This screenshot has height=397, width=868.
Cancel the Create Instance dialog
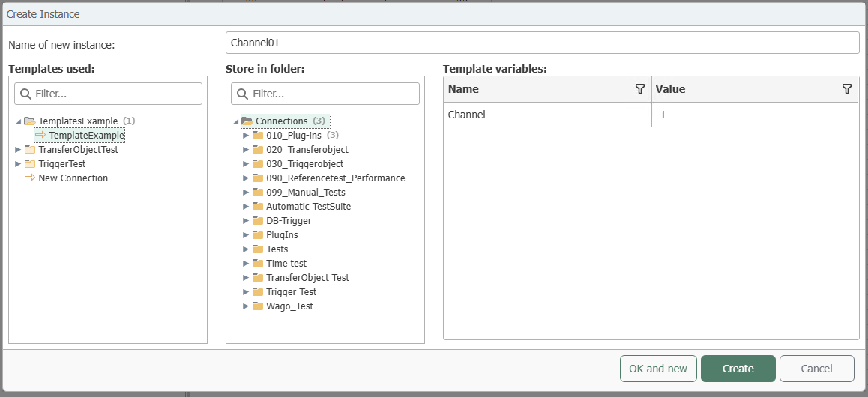tap(817, 369)
